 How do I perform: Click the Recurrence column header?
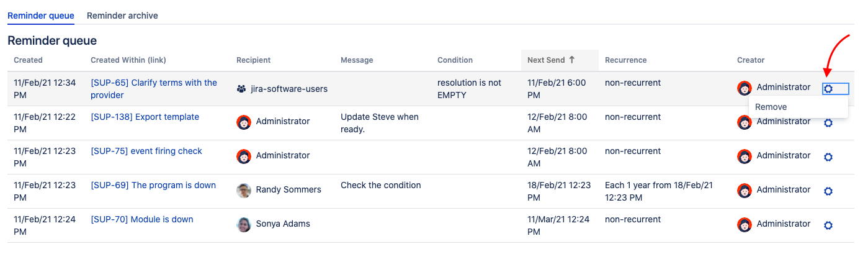625,60
